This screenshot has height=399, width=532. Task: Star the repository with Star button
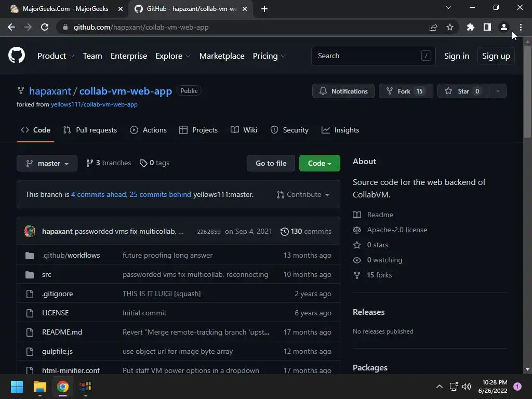pos(463,91)
